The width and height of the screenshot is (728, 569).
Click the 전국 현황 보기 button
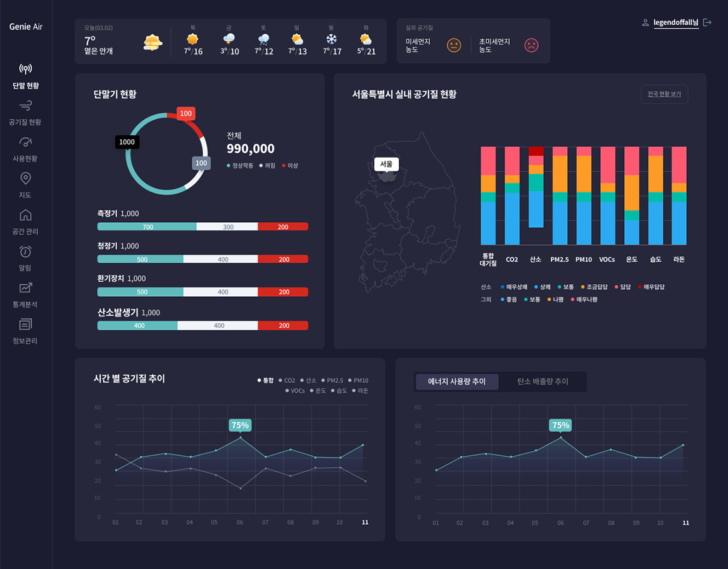tap(664, 94)
